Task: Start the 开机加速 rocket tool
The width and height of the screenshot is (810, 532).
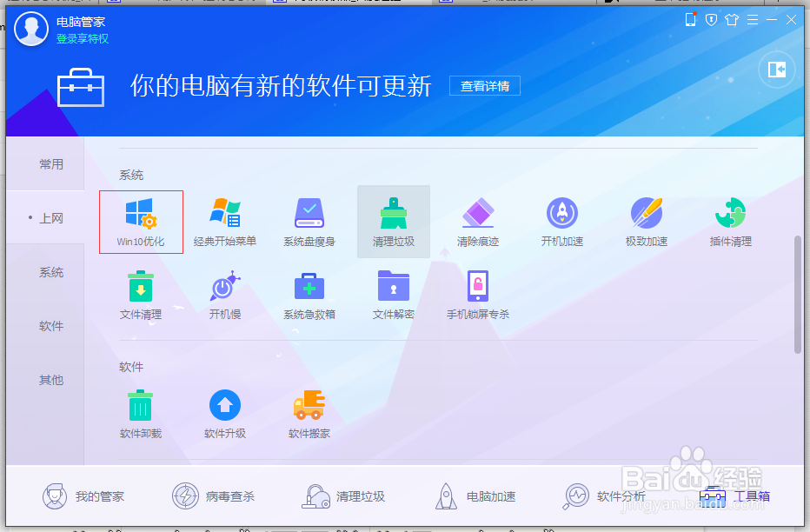Action: [562, 222]
